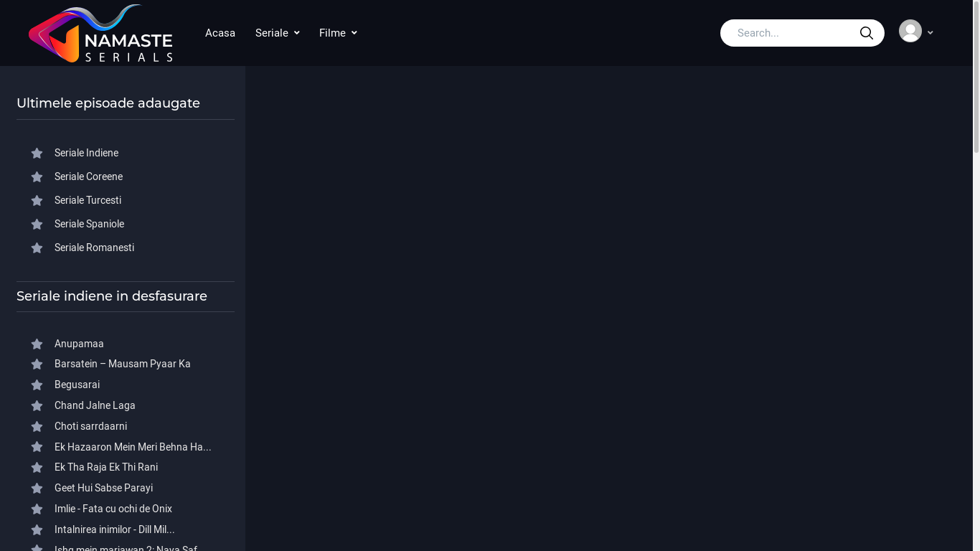The width and height of the screenshot is (980, 551).
Task: Open Chand Jalne Laga series
Action: coord(95,405)
